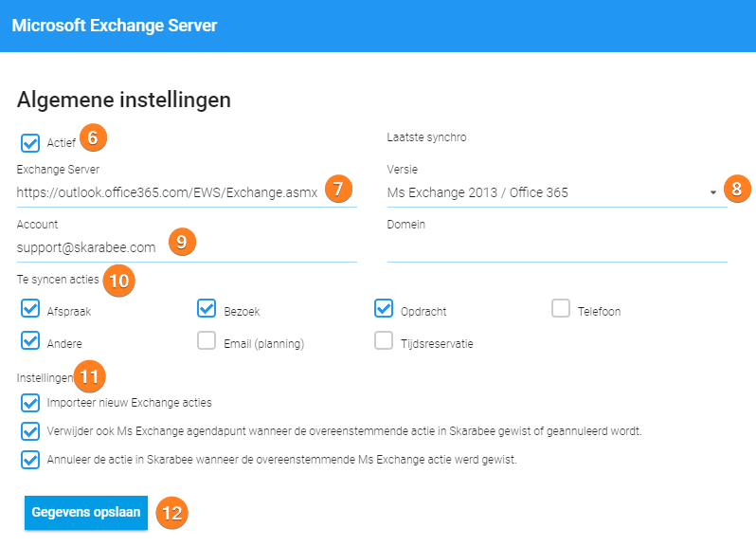The width and height of the screenshot is (756, 546).
Task: Click the 'Microsoft Exchange Server' title
Action: 115,25
